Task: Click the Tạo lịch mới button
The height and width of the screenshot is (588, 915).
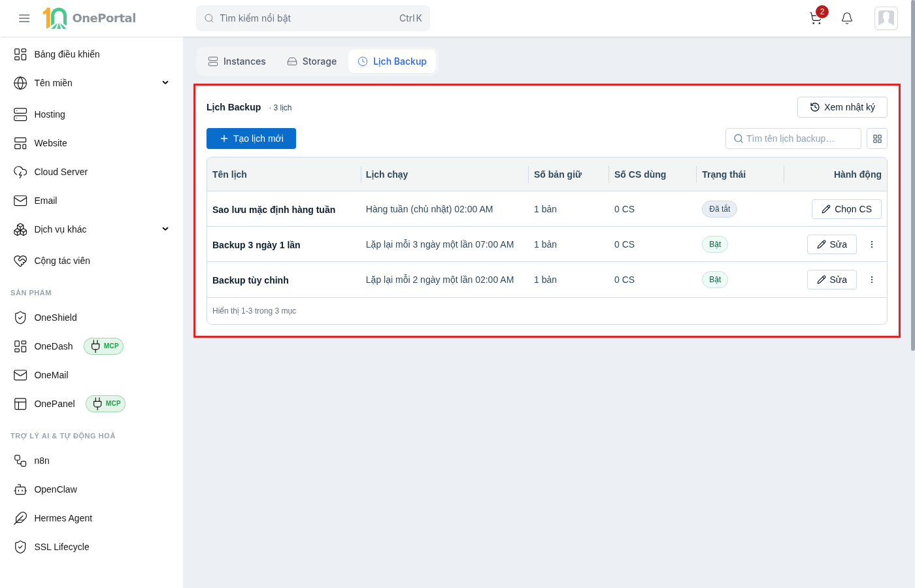Action: (x=251, y=139)
